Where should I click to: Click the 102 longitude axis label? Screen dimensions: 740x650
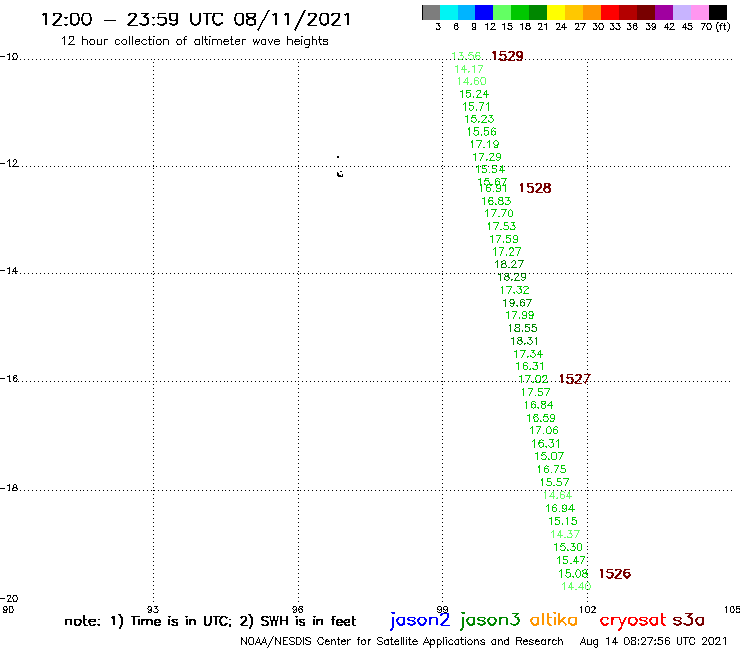point(588,609)
